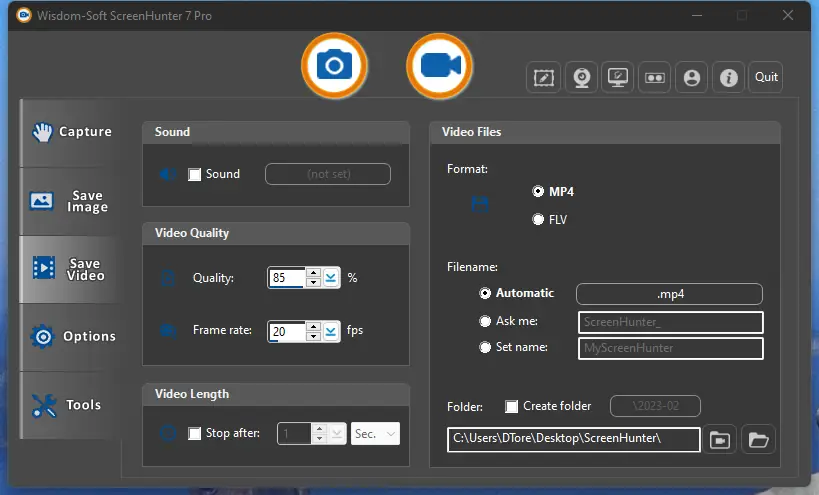Select the MP4 format radio button
Screen dimensions: 819x495
(537, 192)
